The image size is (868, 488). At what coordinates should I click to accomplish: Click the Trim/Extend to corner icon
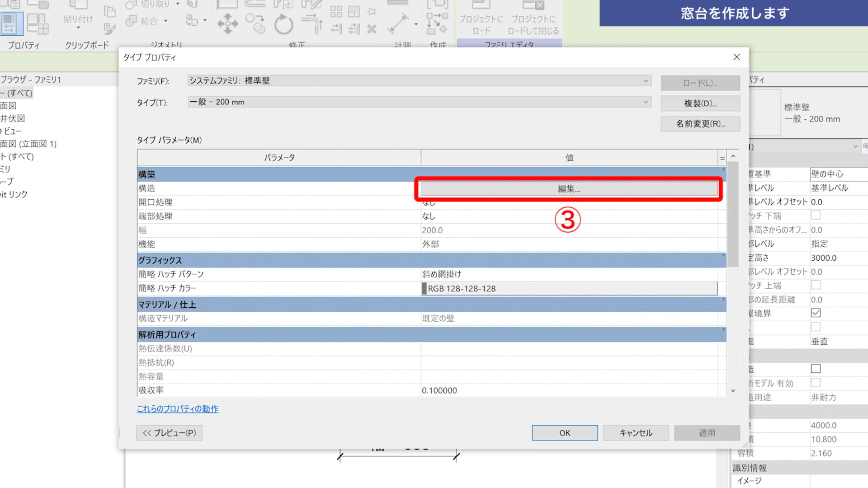(312, 23)
